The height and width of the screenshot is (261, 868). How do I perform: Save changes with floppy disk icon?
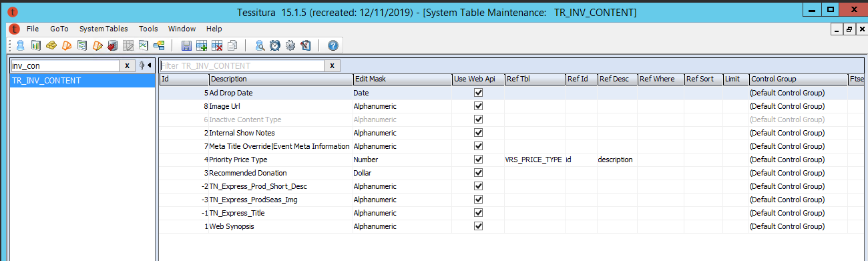coord(187,45)
